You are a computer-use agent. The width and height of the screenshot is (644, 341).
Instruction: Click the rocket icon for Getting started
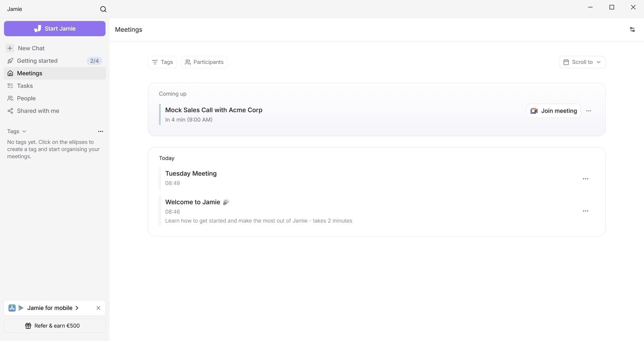(x=10, y=61)
